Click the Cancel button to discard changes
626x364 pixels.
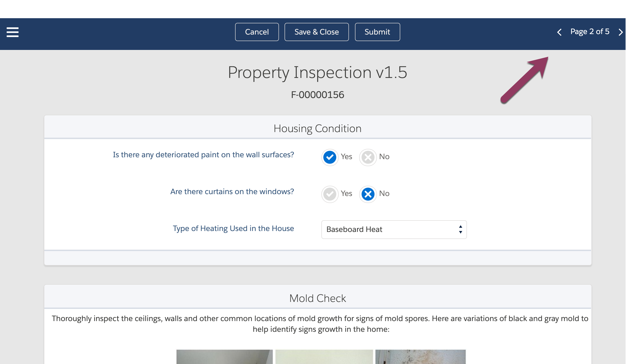pyautogui.click(x=256, y=32)
